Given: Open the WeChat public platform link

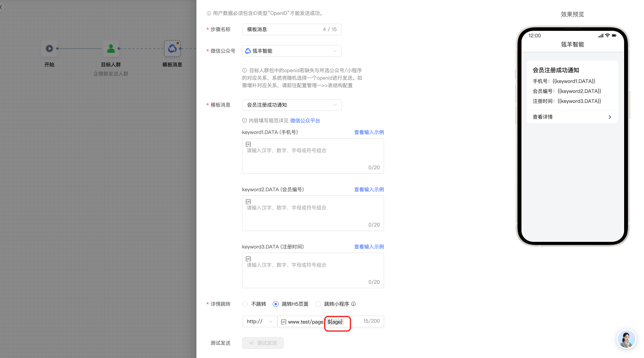Looking at the screenshot, I should (305, 121).
